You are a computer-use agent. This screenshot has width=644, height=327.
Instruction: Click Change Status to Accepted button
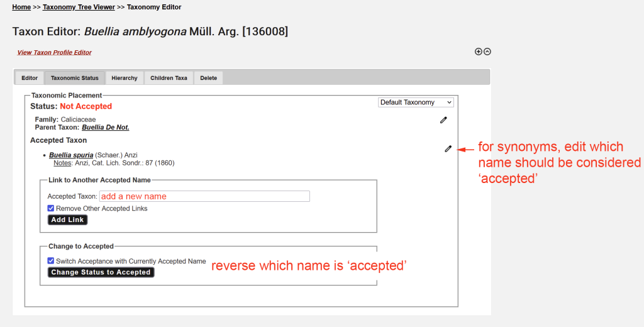(101, 272)
